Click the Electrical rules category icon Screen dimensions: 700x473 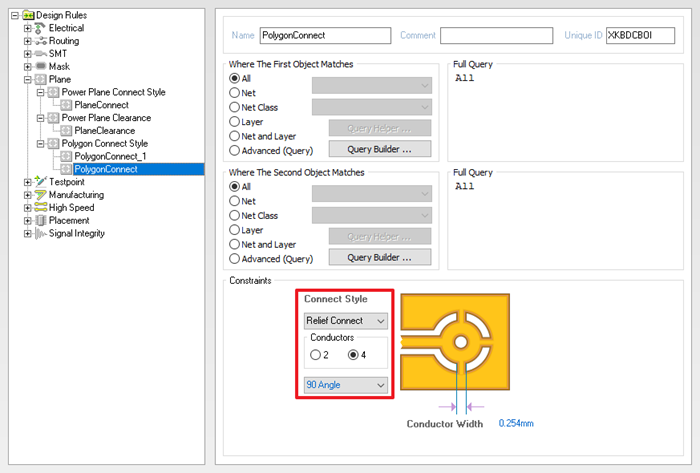[x=41, y=28]
